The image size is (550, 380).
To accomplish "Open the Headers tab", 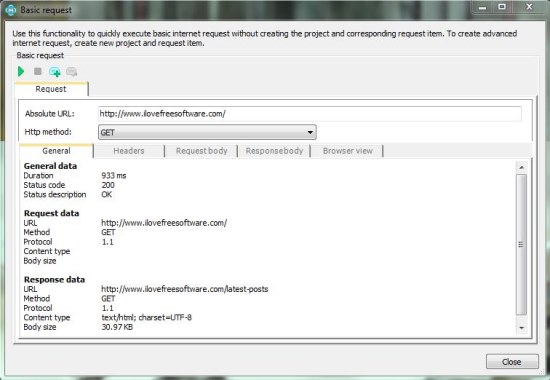I will [129, 151].
